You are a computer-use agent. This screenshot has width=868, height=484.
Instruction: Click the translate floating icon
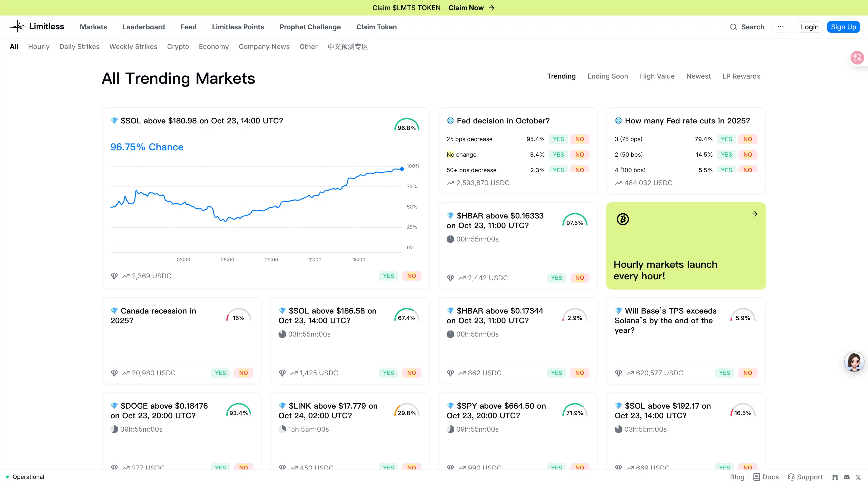(x=857, y=58)
